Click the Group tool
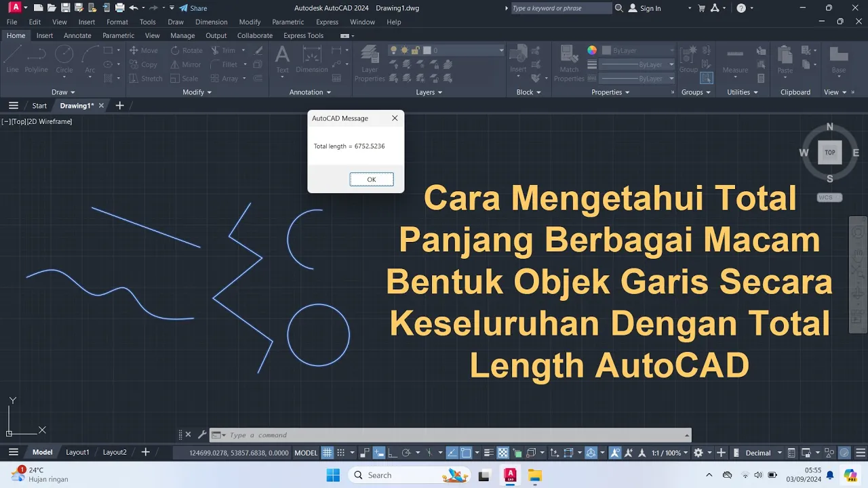The height and width of the screenshot is (488, 868). 688,59
